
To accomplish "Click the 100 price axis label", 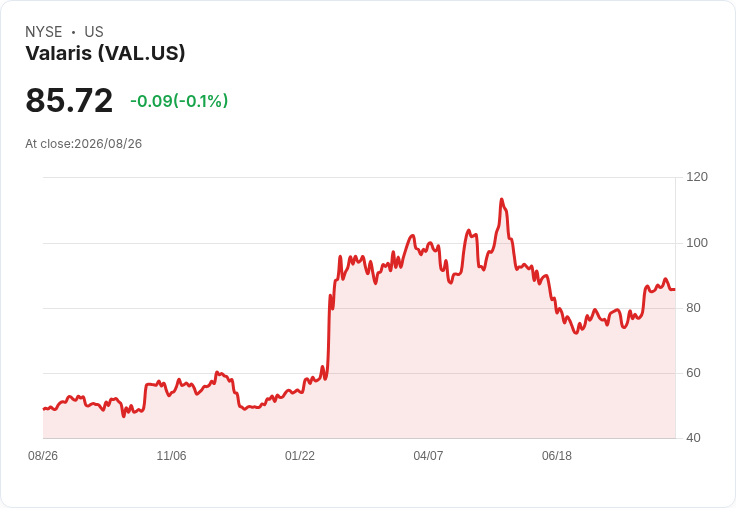I will [697, 243].
